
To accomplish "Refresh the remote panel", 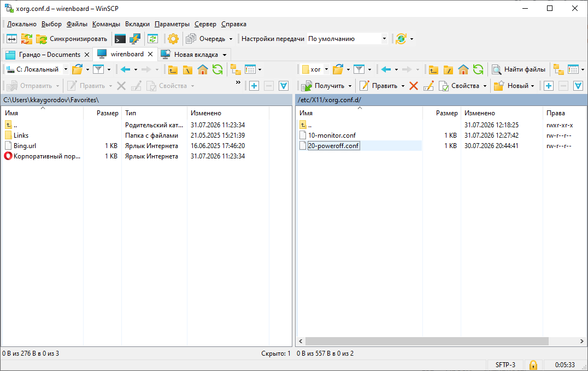I will coord(478,69).
